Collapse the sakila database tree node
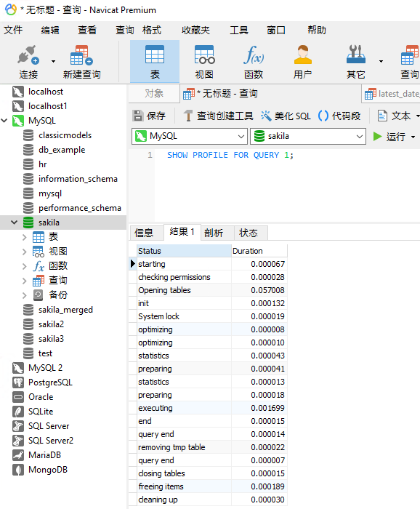420x509 pixels. pos(14,223)
